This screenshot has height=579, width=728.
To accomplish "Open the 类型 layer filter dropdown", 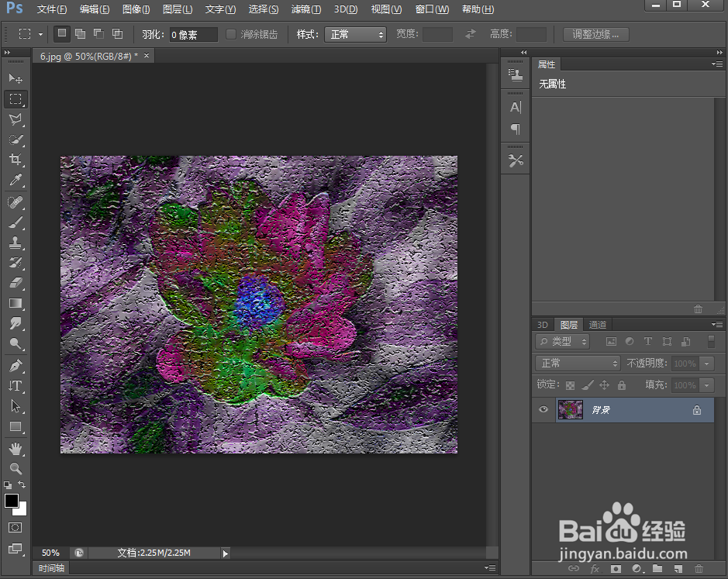I will (x=562, y=342).
